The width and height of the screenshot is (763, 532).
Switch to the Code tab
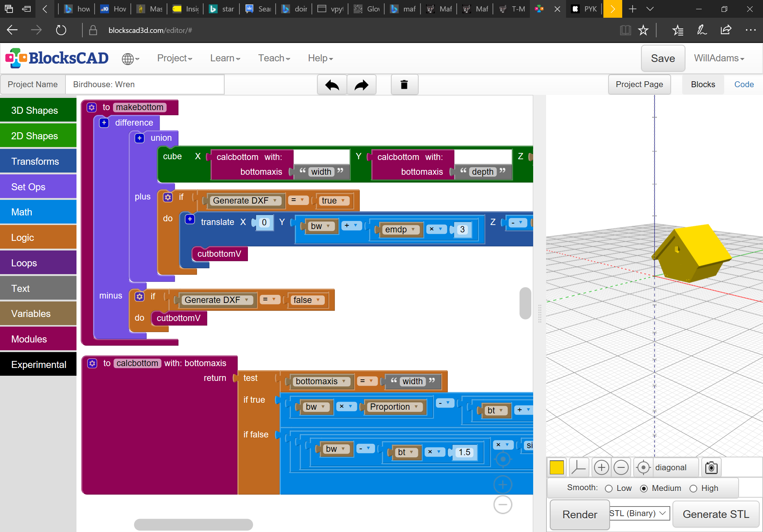(744, 85)
